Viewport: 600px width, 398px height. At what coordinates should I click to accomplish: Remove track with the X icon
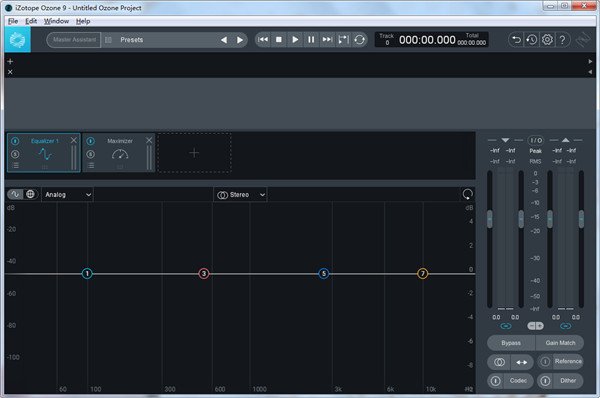[10, 72]
